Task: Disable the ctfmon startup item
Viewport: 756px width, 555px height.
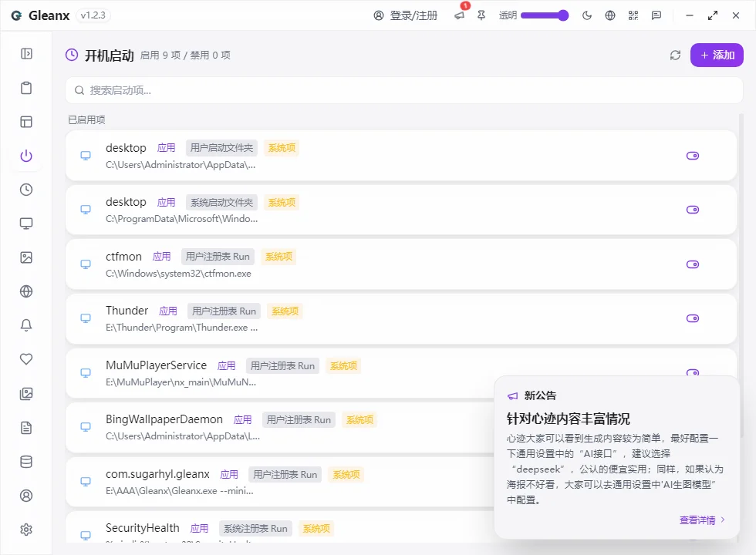Action: point(693,264)
